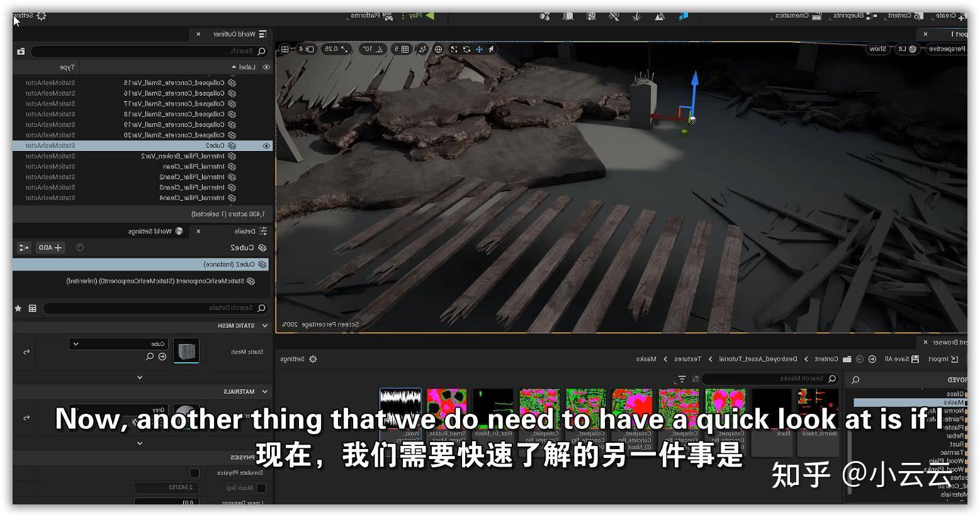Open the property matrix table icon
Viewport: 980px width, 517px height.
(32, 308)
